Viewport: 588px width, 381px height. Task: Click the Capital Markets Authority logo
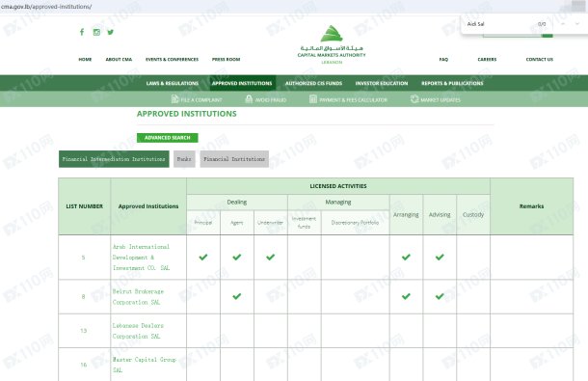pos(332,44)
